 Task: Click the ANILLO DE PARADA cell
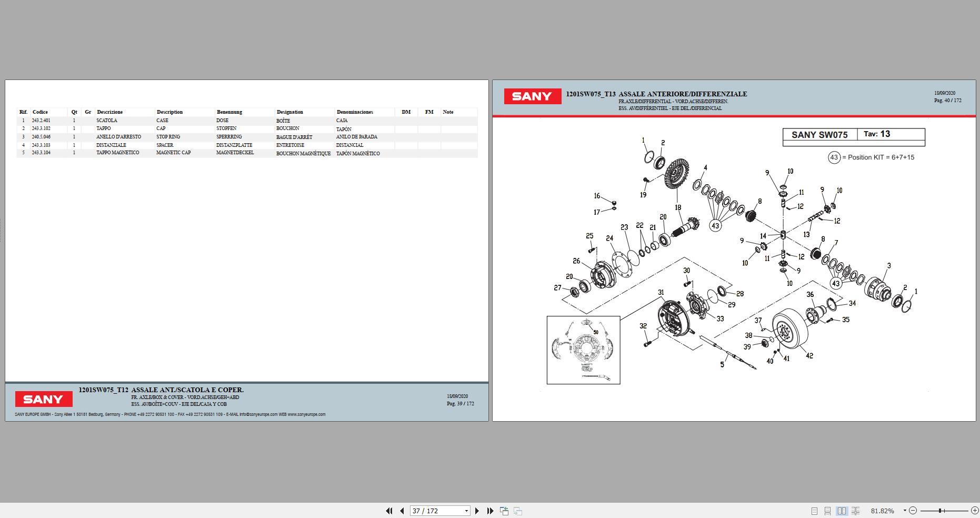click(357, 137)
